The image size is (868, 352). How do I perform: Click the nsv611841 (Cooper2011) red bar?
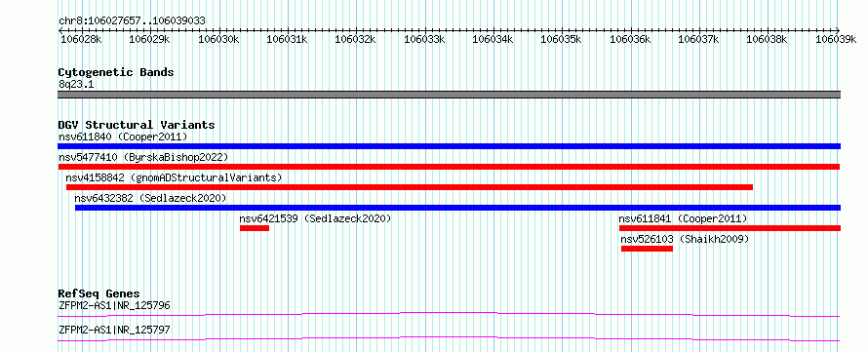coord(730,228)
